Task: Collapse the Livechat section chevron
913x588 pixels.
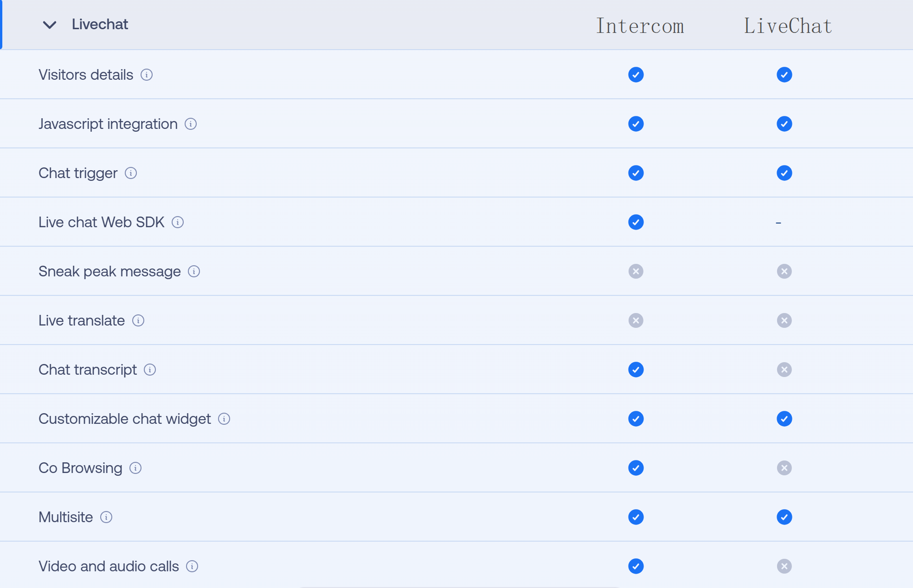Action: pyautogui.click(x=50, y=25)
